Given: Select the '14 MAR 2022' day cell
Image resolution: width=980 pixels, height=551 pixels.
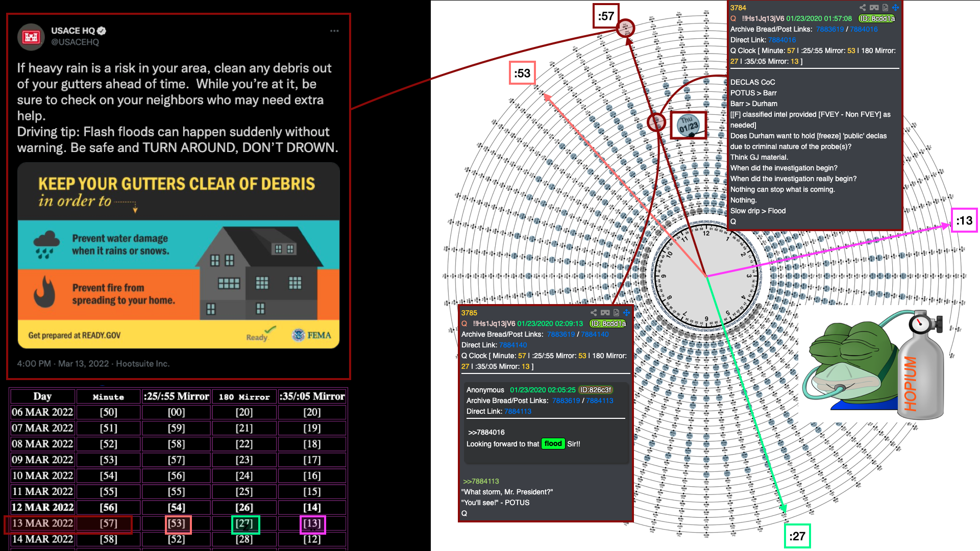Looking at the screenshot, I should click(42, 539).
